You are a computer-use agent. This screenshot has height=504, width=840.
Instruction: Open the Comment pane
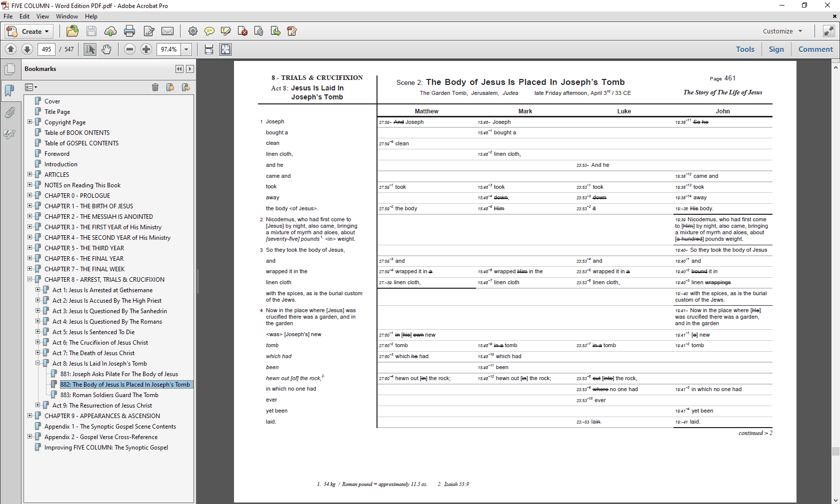(815, 49)
